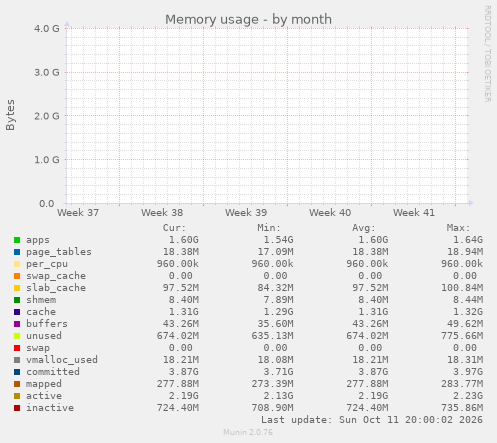
Task: Click the slab_cache Max value '100.84M'
Action: [462, 288]
